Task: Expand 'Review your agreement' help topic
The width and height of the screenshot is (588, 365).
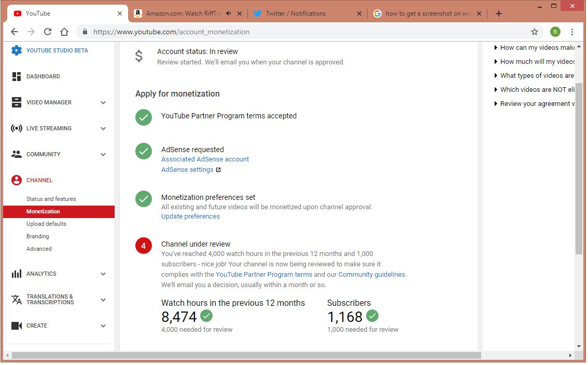Action: point(536,104)
